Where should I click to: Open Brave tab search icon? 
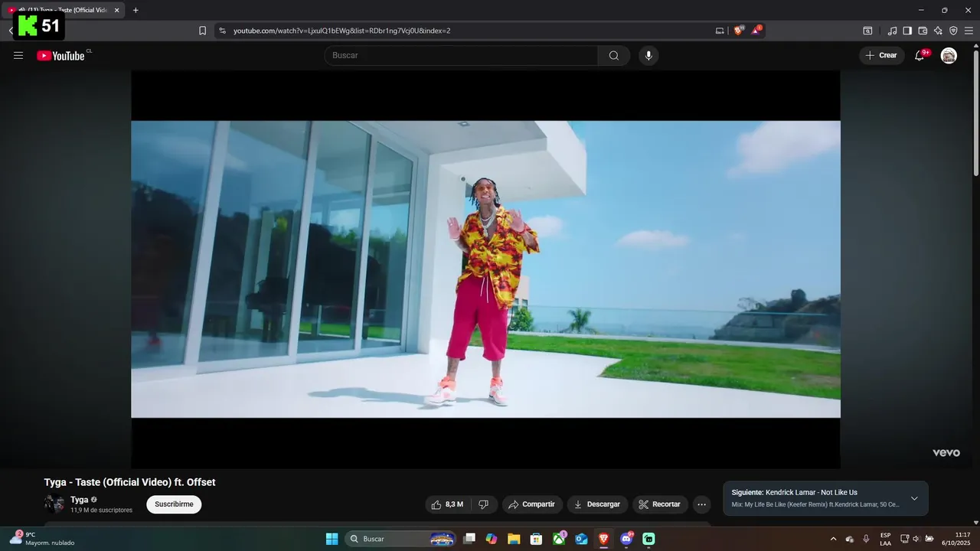(x=867, y=31)
